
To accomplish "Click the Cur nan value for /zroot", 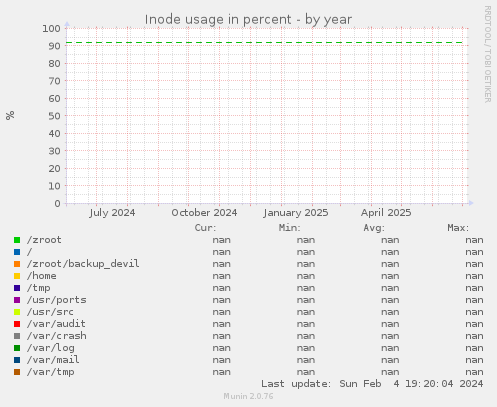I will pos(222,240).
